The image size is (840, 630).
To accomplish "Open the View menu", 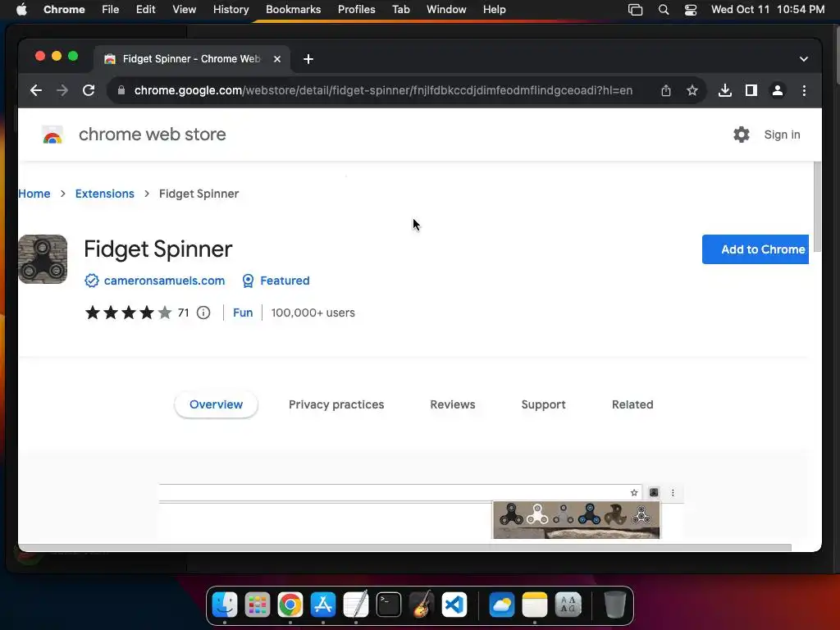I will tap(184, 10).
